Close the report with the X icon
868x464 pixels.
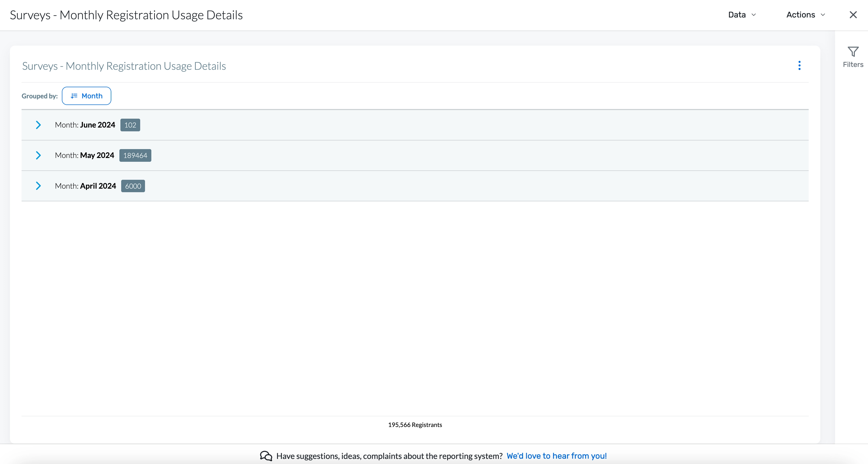click(x=853, y=15)
